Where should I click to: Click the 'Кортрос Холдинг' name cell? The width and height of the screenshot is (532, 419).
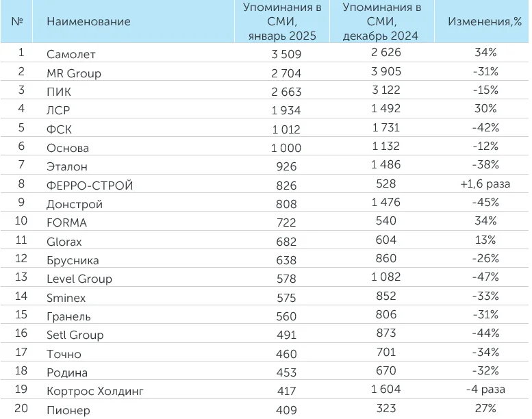tap(95, 391)
